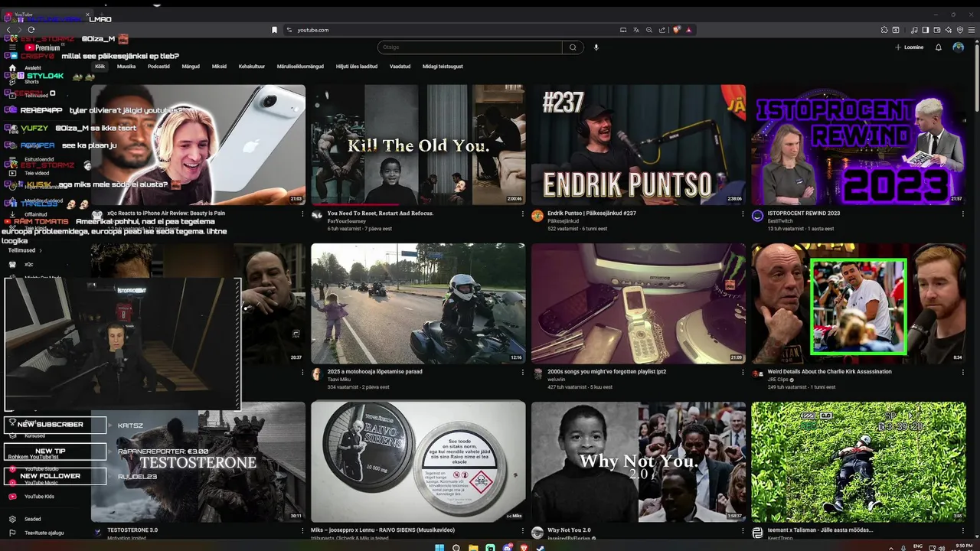Select the Vaadatud filter chip
This screenshot has width=980, height=551.
pyautogui.click(x=400, y=67)
